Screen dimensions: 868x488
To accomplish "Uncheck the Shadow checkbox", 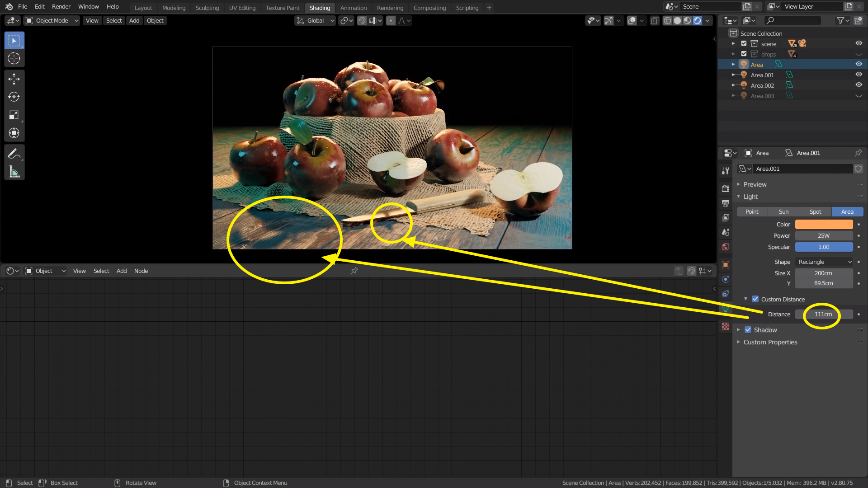I will pos(748,330).
